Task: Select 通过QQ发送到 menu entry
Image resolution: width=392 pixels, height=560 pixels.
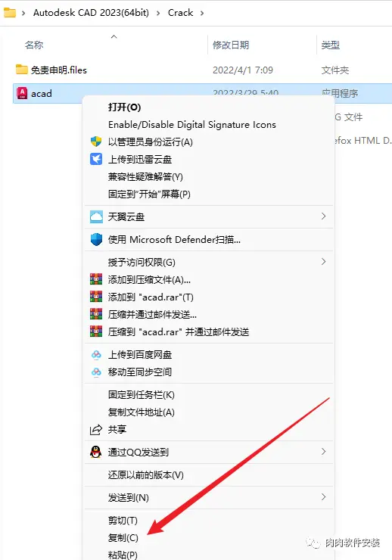Action: [x=138, y=452]
